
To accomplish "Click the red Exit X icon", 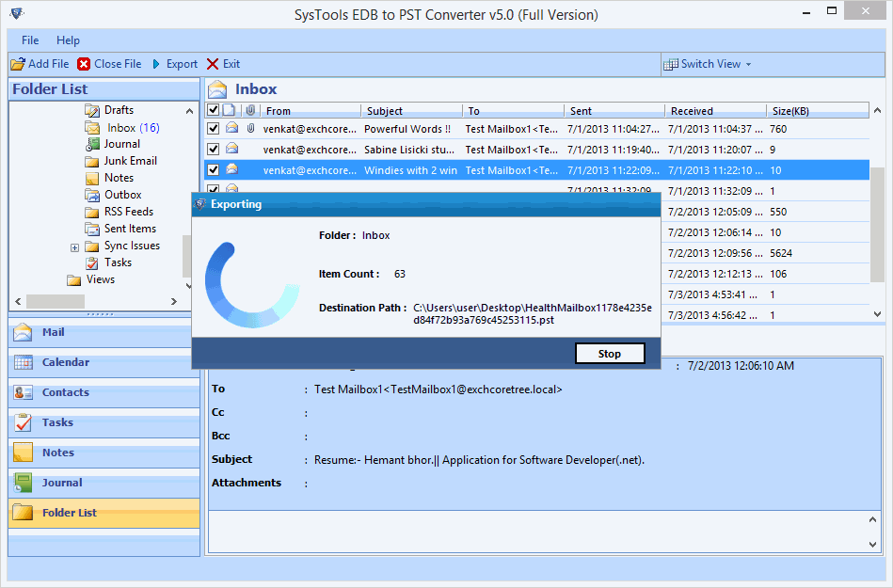I will point(213,64).
